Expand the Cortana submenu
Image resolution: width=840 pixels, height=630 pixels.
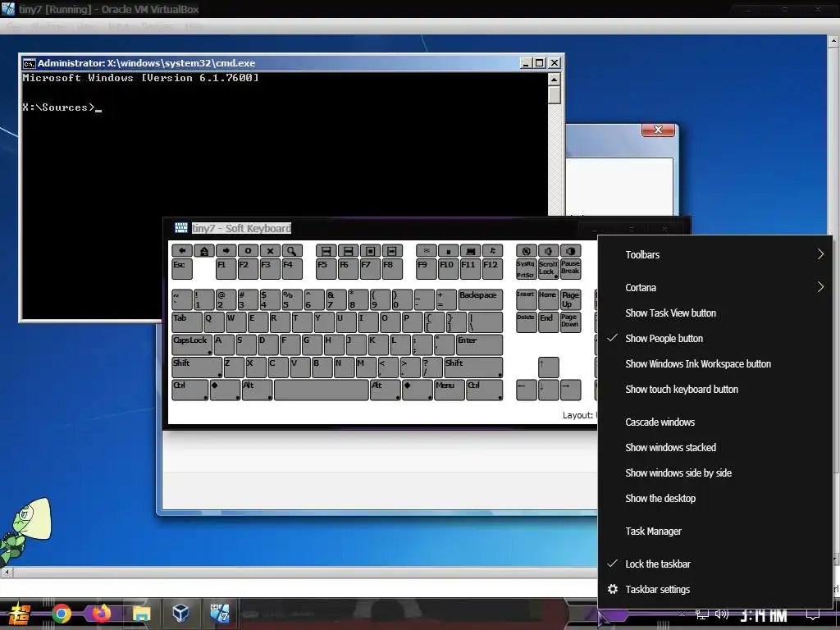715,288
